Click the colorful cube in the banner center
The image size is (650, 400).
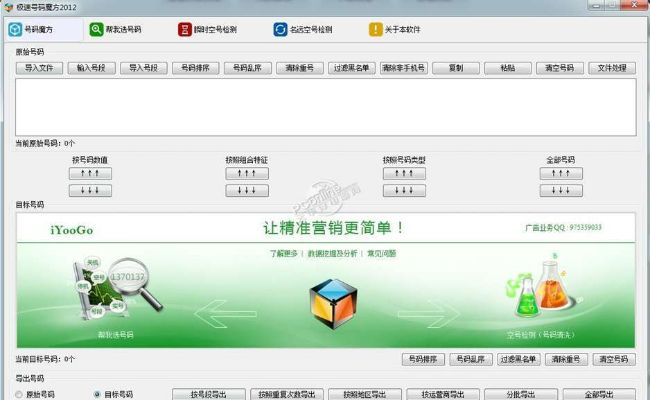[333, 303]
